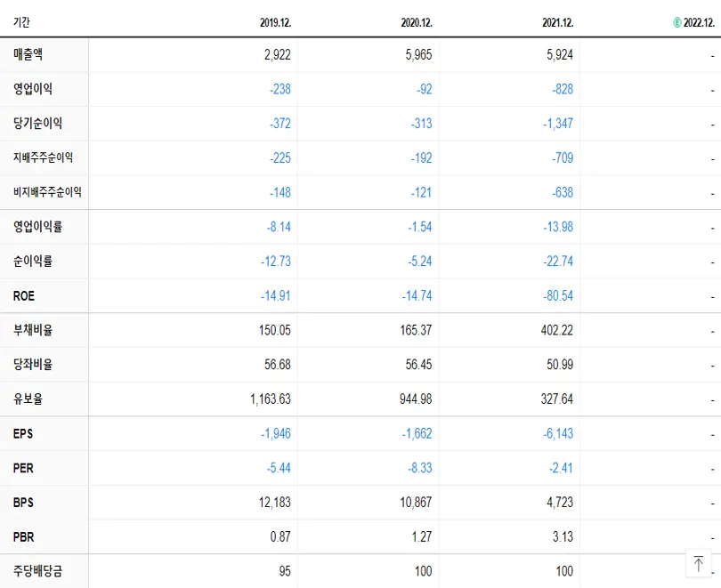Select the 2021.12. column header
The height and width of the screenshot is (588, 721).
click(558, 22)
